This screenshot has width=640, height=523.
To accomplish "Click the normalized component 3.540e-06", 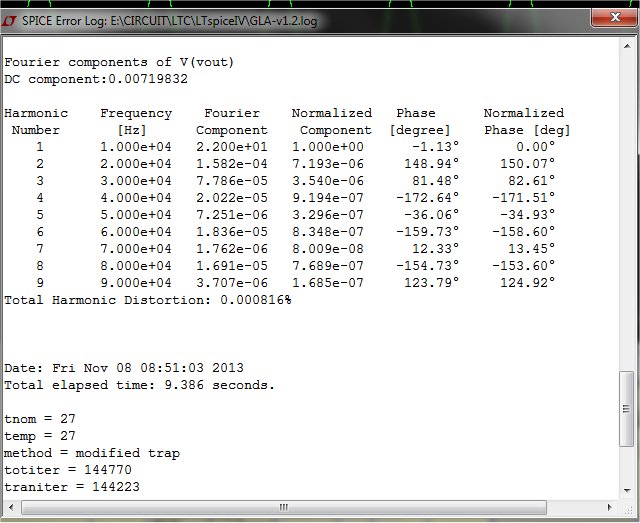I will tap(328, 181).
